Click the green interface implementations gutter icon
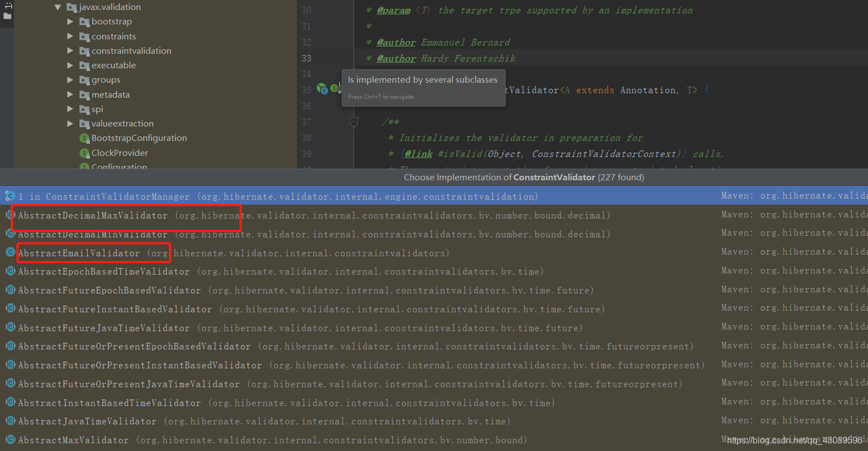The image size is (868, 451). click(335, 88)
